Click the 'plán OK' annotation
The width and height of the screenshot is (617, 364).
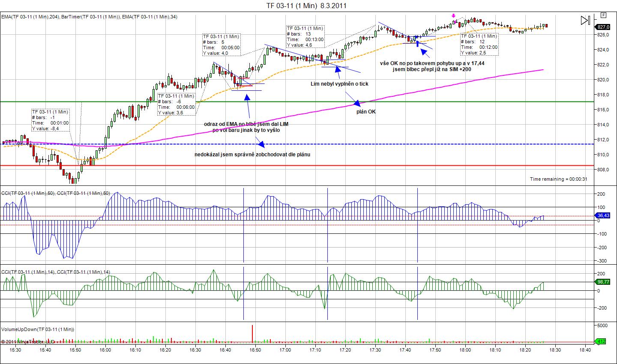[x=365, y=112]
